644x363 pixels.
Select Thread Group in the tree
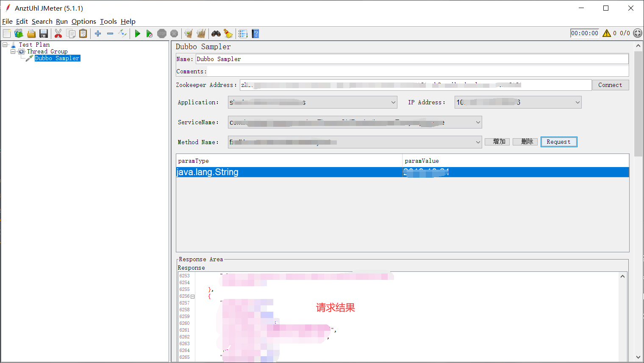[x=47, y=51]
